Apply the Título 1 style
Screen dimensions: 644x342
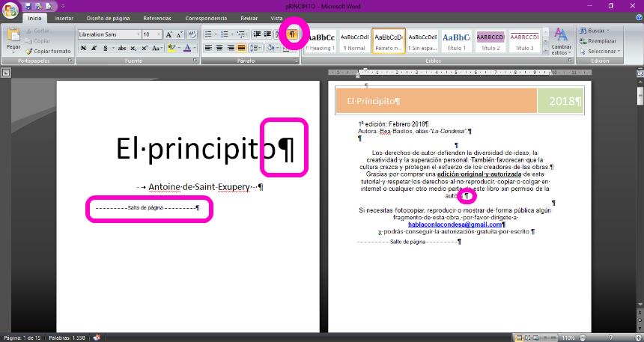click(455, 40)
